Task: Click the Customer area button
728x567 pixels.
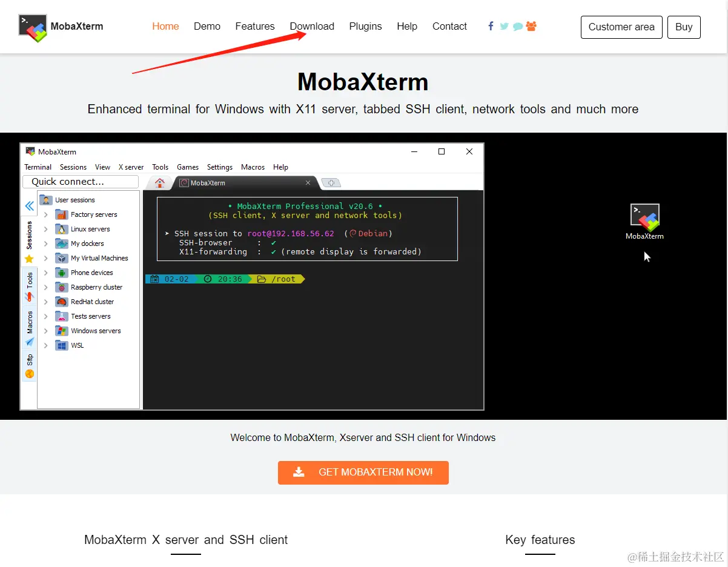Action: (x=621, y=27)
